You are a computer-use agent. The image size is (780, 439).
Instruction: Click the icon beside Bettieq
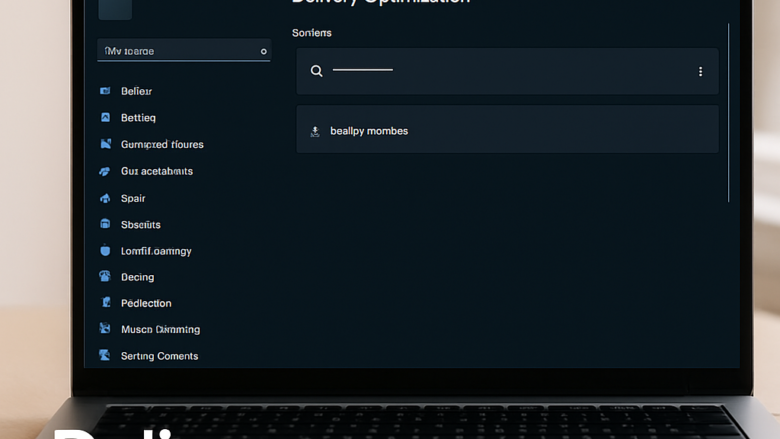pyautogui.click(x=105, y=117)
